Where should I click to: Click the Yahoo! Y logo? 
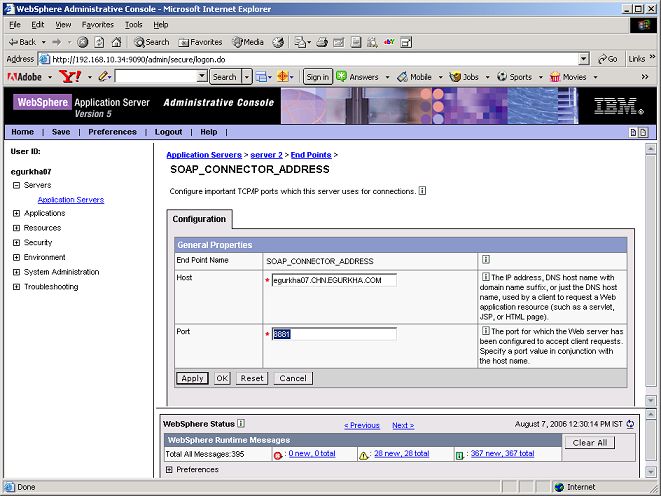coord(70,77)
